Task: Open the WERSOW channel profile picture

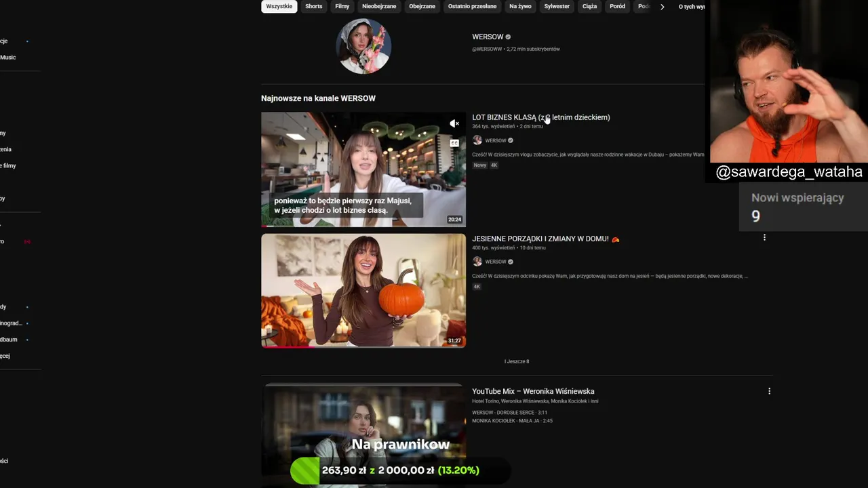Action: click(x=363, y=46)
